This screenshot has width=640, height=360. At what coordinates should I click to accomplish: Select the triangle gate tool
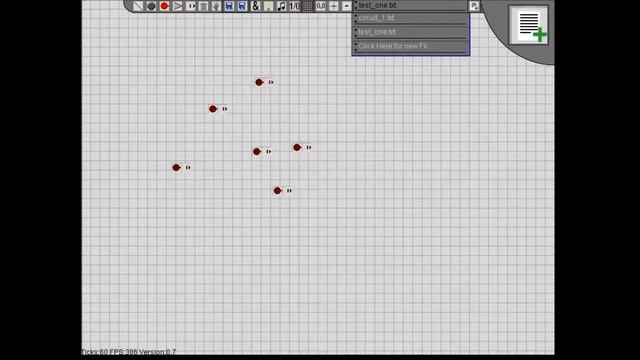pyautogui.click(x=178, y=6)
